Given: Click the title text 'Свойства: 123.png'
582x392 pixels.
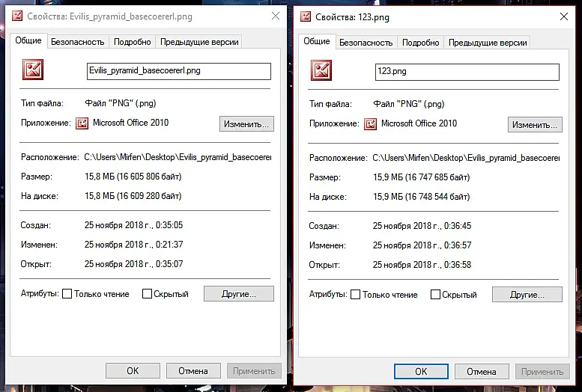Looking at the screenshot, I should (352, 17).
